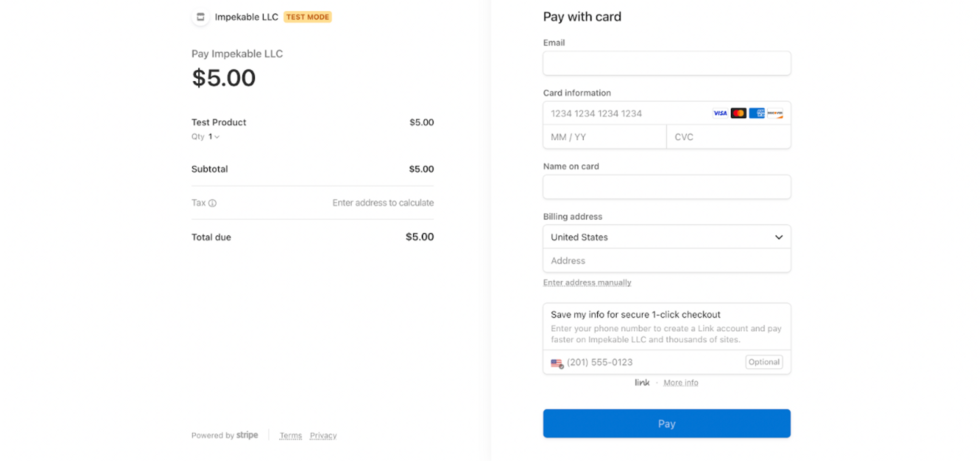Open the Qty 1 quantity dropdown

tap(214, 137)
